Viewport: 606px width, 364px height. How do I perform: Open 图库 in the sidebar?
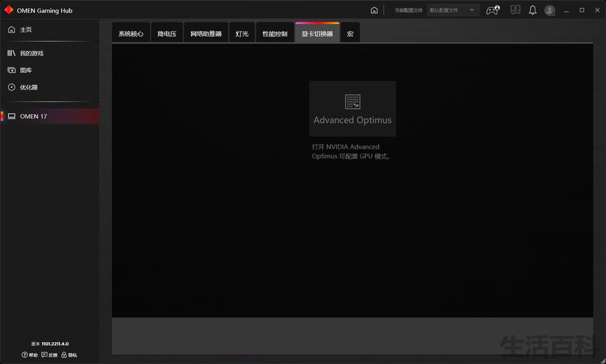49,70
